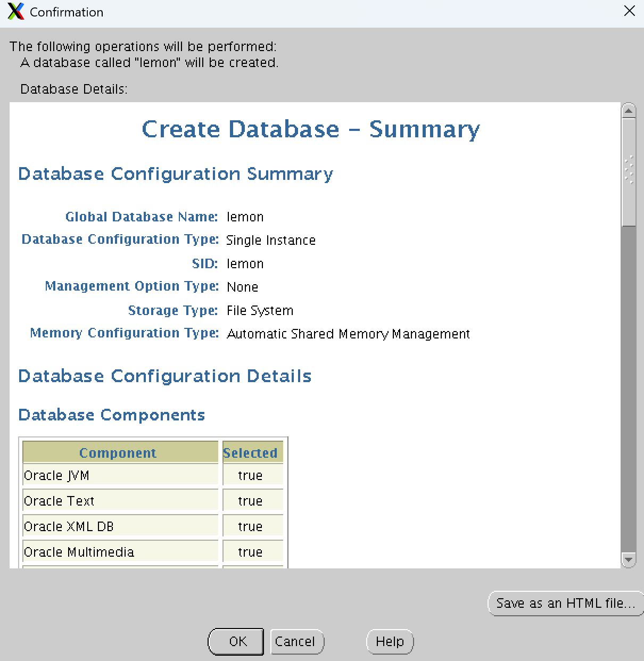Click the Database Configuration Type label
The width and height of the screenshot is (644, 661).
pyautogui.click(x=120, y=239)
